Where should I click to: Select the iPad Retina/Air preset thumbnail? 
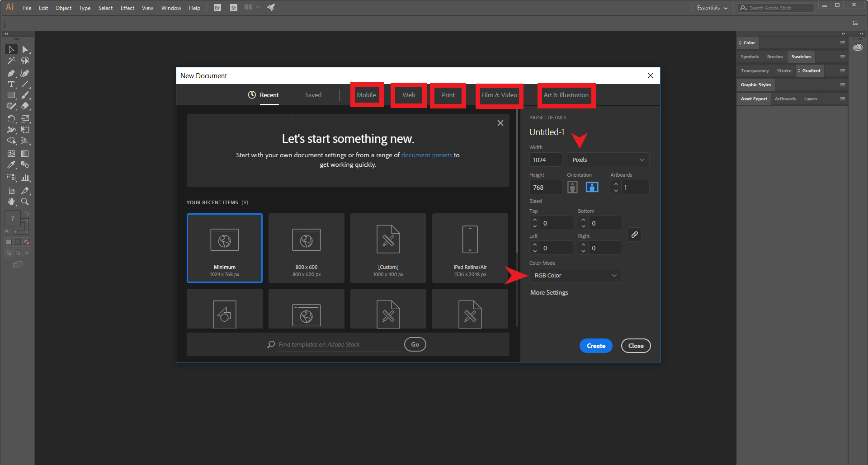point(470,248)
